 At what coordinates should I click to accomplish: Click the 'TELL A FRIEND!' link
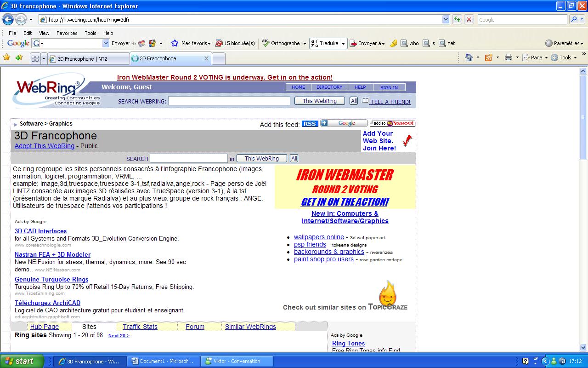coord(390,102)
